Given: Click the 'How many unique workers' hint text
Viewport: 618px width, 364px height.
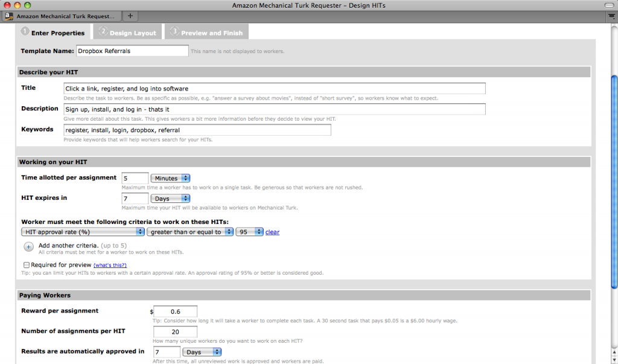Looking at the screenshot, I should tap(228, 341).
